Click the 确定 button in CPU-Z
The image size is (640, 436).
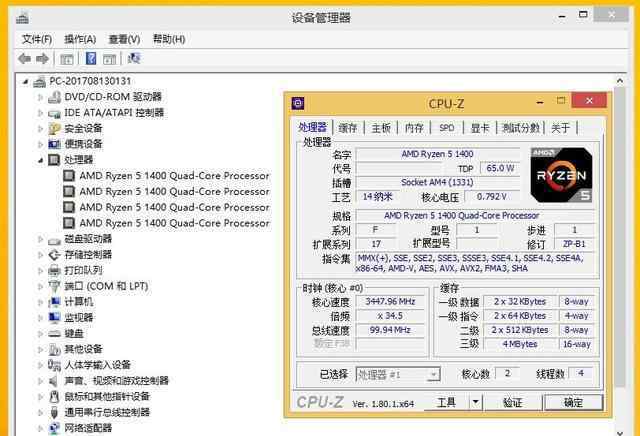(573, 402)
